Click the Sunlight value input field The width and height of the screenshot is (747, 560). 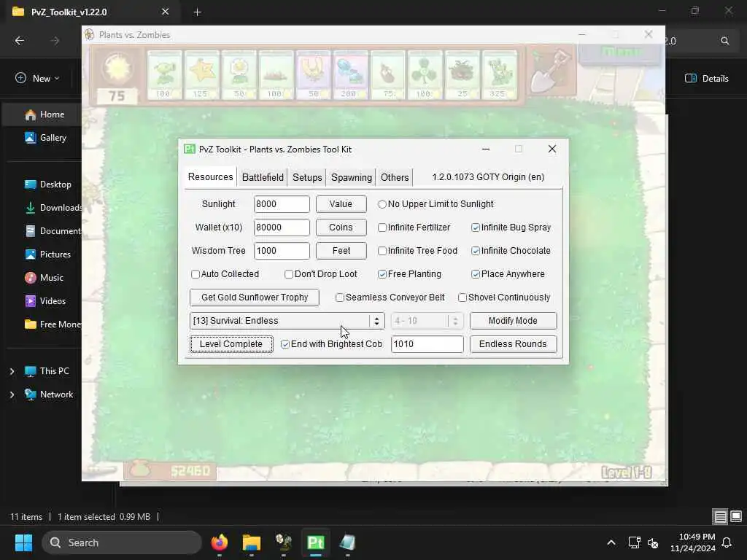pyautogui.click(x=282, y=204)
